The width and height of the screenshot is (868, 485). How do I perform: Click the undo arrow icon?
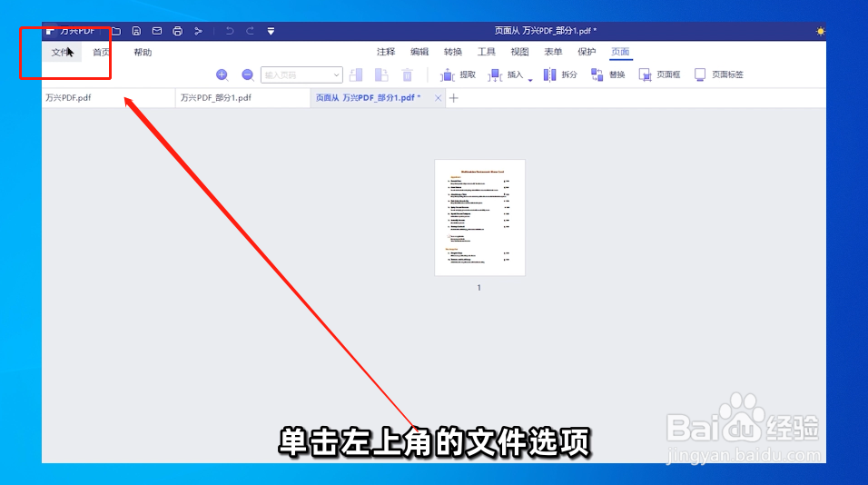click(229, 31)
